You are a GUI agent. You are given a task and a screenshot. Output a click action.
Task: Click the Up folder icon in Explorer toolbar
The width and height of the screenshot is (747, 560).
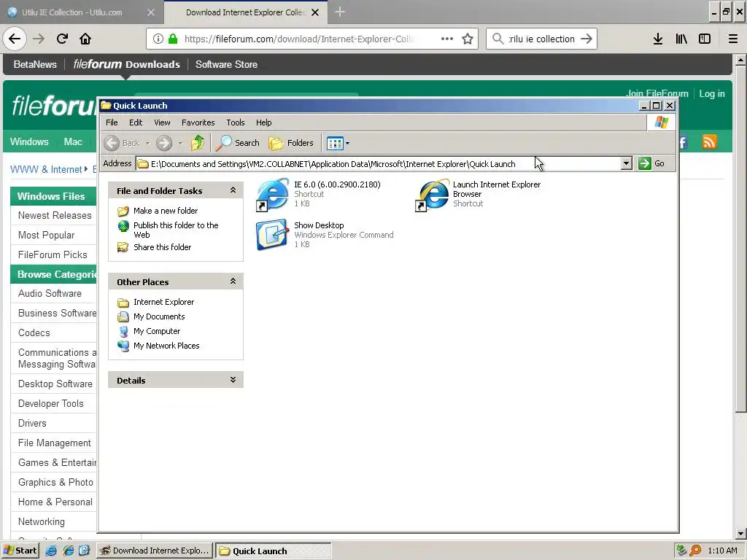point(197,143)
